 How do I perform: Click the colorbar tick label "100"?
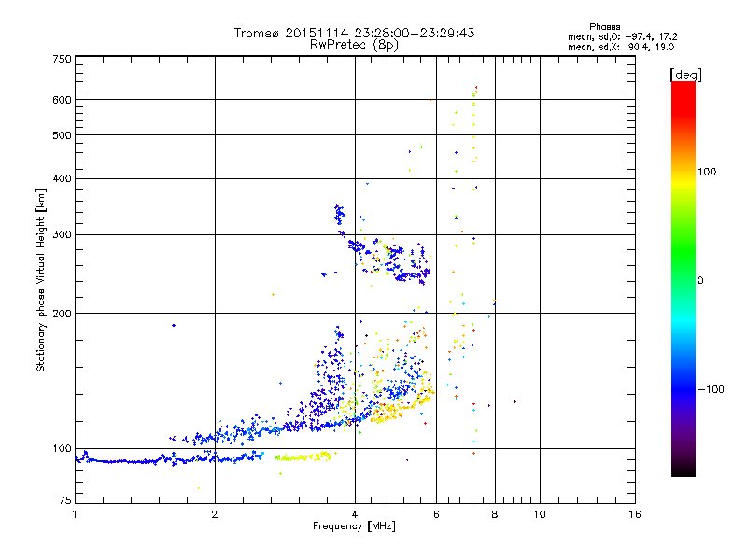707,172
